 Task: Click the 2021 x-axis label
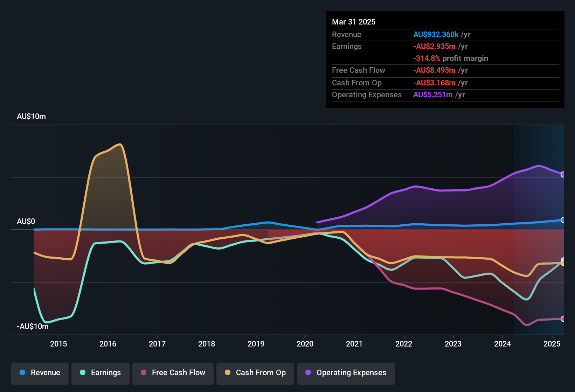click(354, 344)
